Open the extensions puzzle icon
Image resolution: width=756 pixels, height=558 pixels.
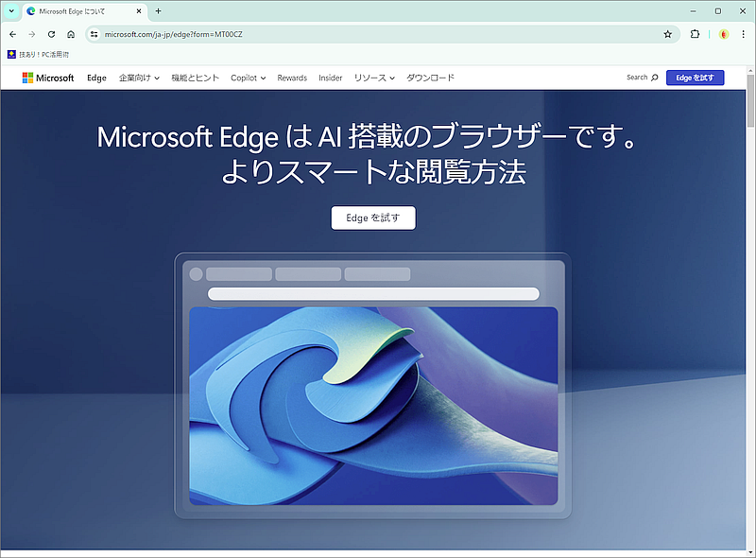click(x=695, y=34)
